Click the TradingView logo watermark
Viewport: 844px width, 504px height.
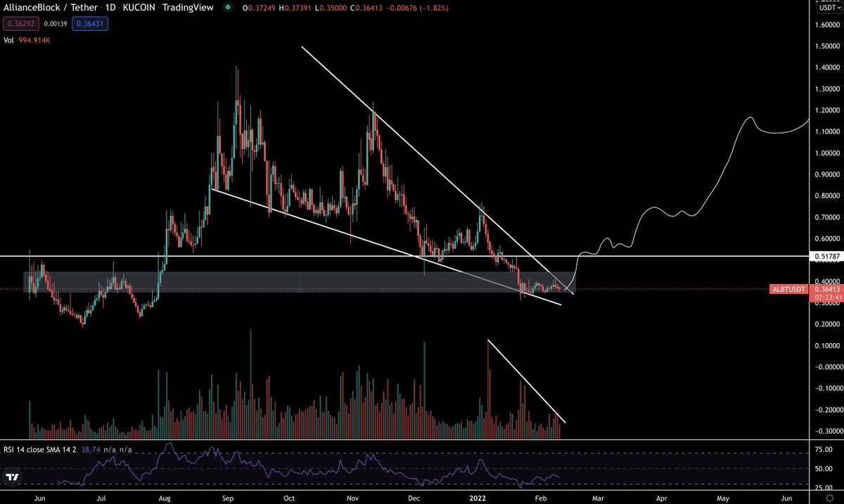12,477
